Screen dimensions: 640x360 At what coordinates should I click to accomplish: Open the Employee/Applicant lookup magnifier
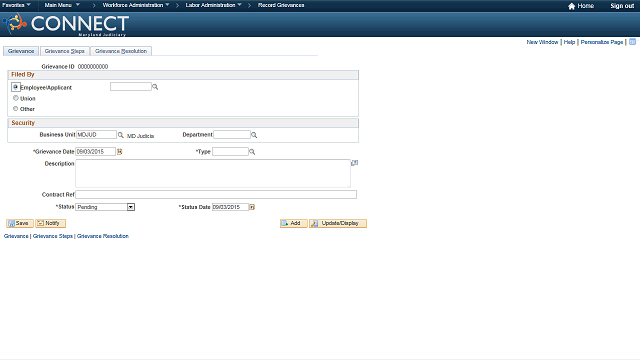tap(155, 87)
